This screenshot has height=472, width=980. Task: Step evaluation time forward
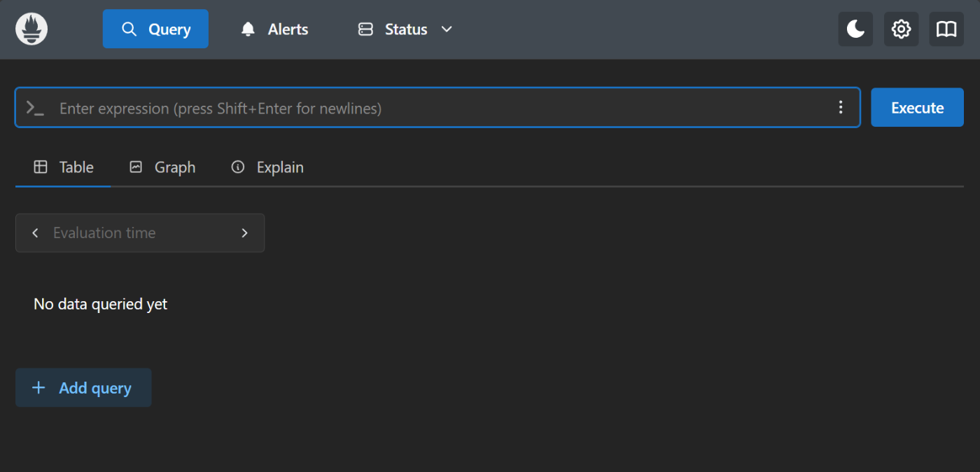point(244,233)
